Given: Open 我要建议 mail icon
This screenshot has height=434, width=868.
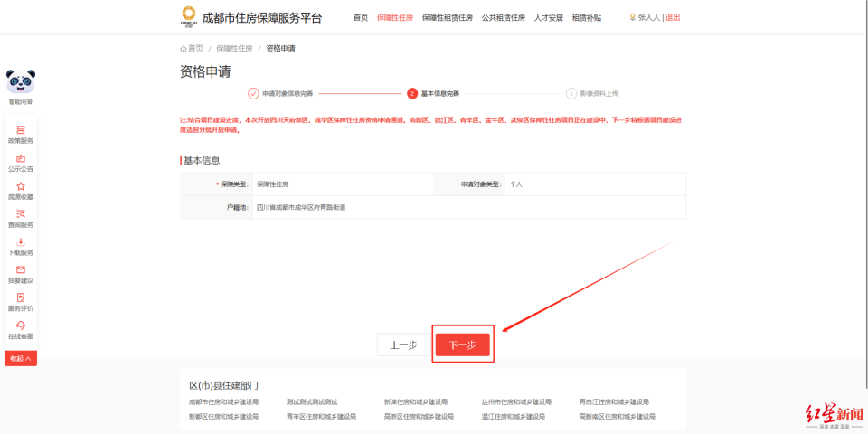Looking at the screenshot, I should pyautogui.click(x=21, y=269).
